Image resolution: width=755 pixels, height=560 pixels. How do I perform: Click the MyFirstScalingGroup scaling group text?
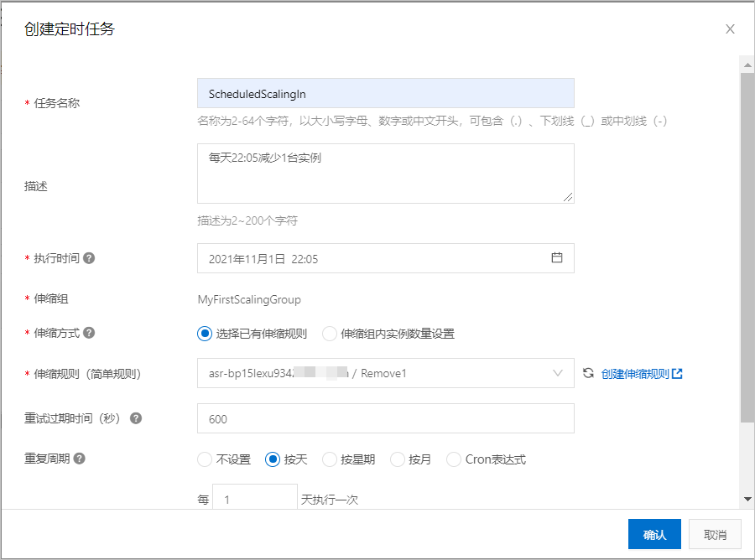click(x=249, y=299)
